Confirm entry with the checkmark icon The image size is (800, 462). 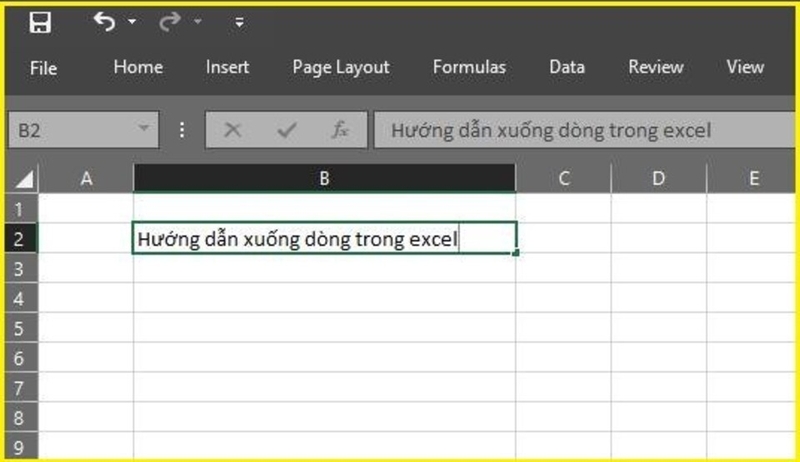[287, 130]
